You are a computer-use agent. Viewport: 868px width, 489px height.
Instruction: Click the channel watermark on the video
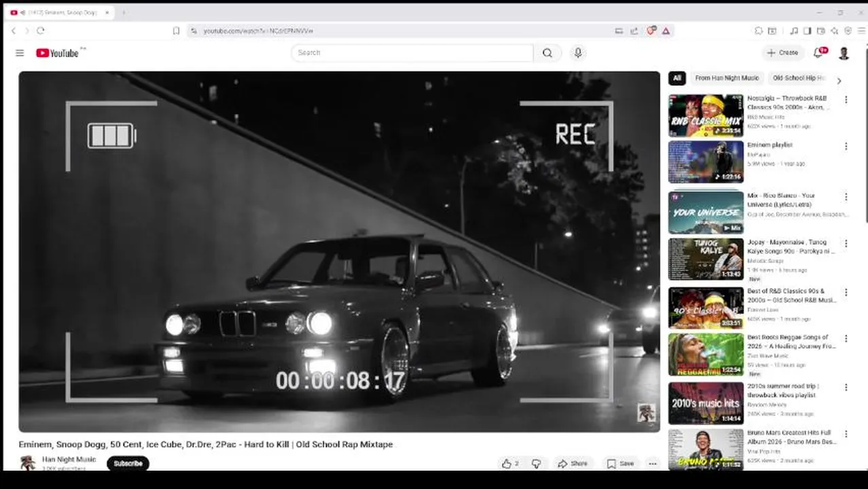point(645,413)
